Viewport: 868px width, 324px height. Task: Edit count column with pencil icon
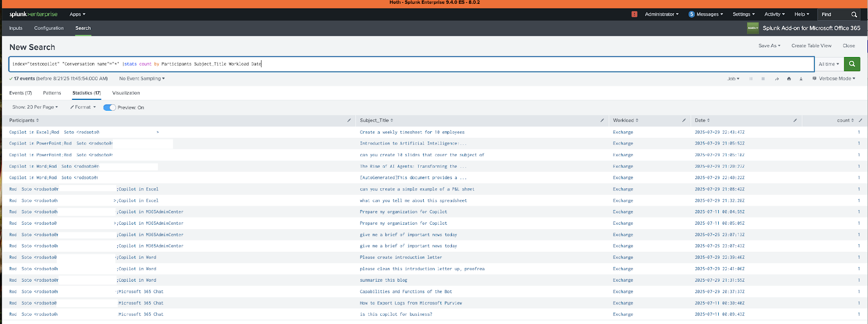860,120
